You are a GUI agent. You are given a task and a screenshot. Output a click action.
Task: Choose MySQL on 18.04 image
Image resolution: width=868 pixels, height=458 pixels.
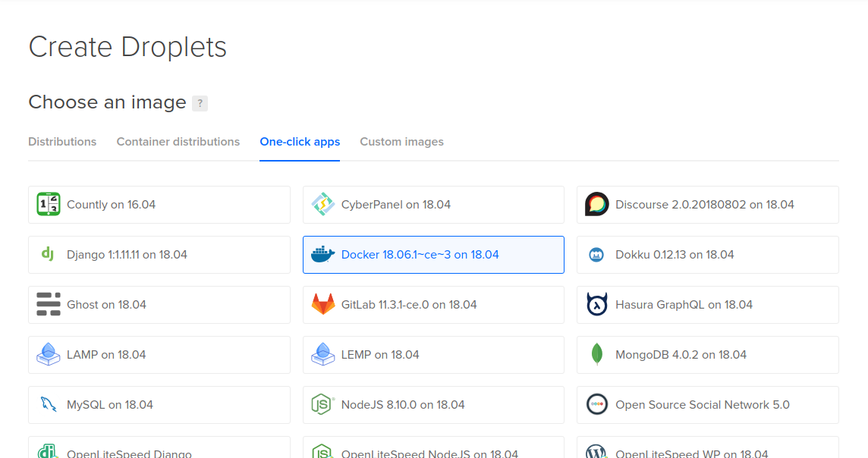coord(159,405)
